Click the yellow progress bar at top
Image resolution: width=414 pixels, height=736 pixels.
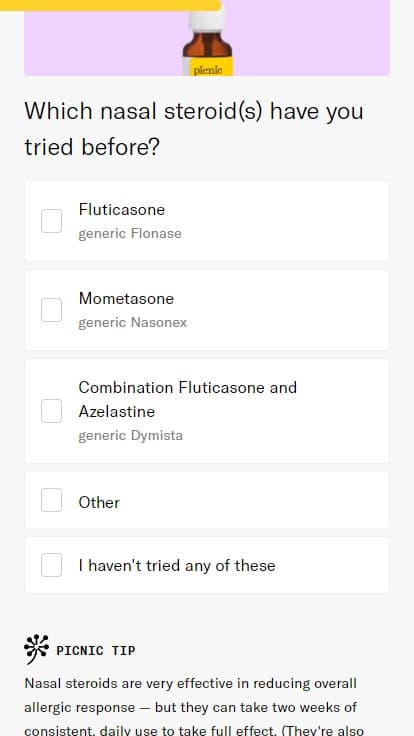point(110,5)
